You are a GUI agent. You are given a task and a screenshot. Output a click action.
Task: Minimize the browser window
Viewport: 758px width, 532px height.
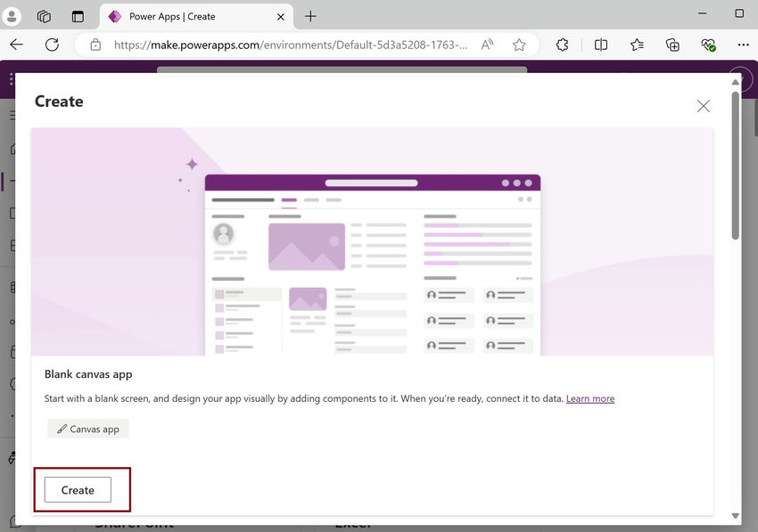[702, 13]
